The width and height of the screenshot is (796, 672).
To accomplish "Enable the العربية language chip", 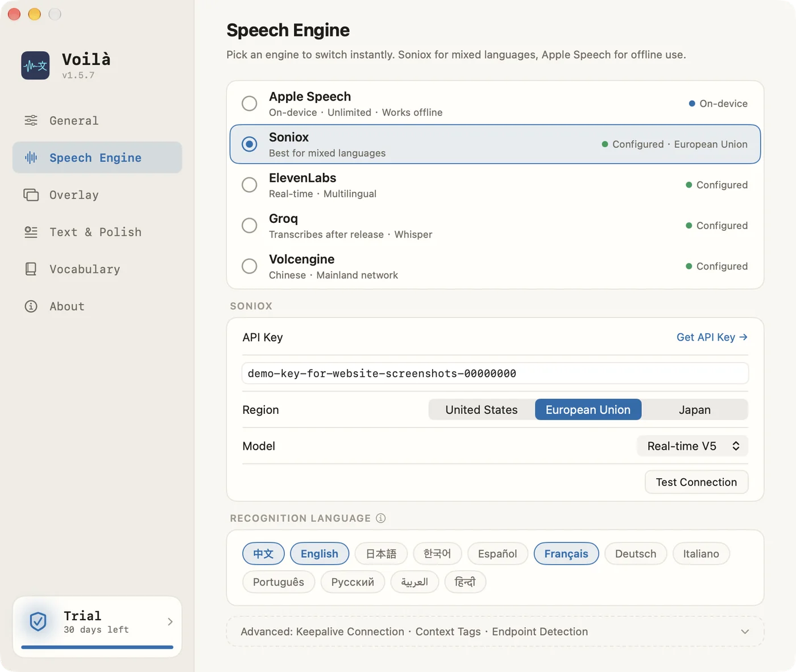I will click(414, 582).
